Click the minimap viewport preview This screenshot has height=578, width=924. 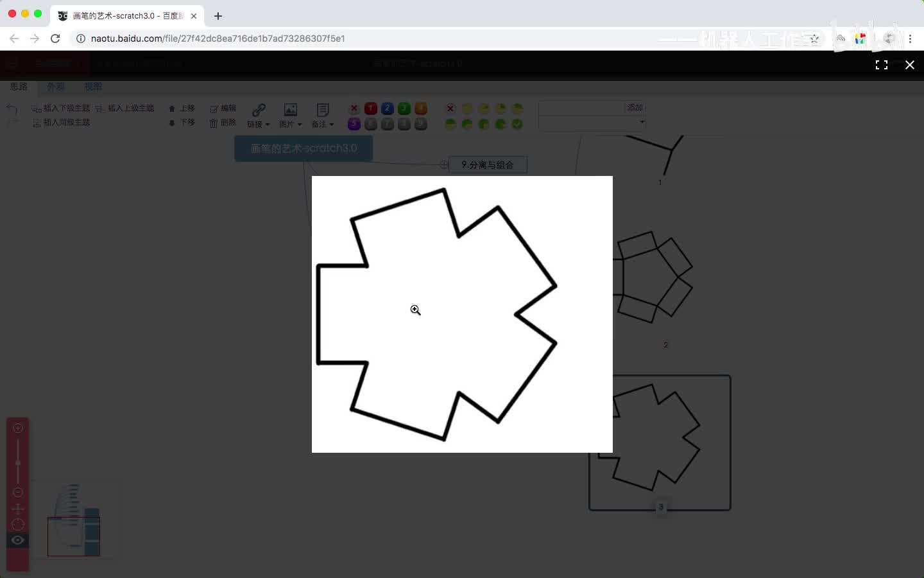tap(74, 536)
